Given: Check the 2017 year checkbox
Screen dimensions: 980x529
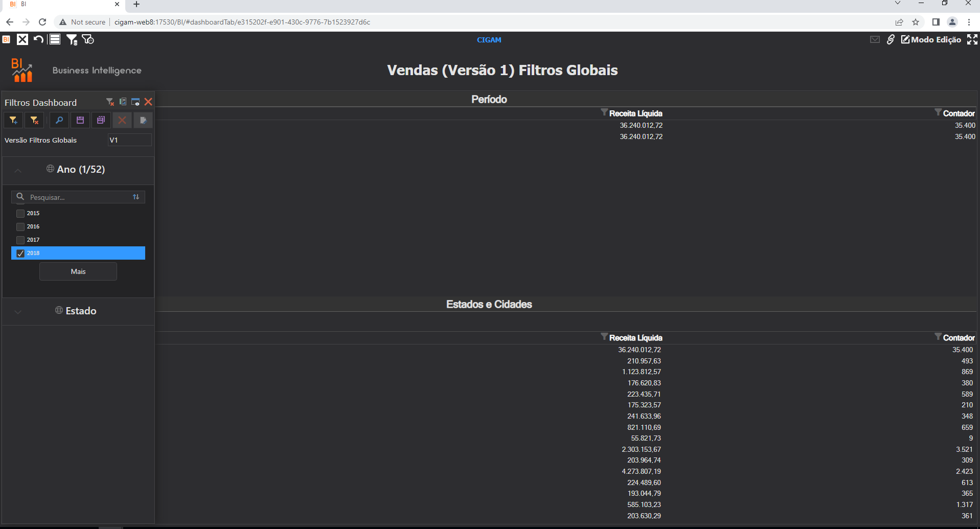Looking at the screenshot, I should [20, 240].
